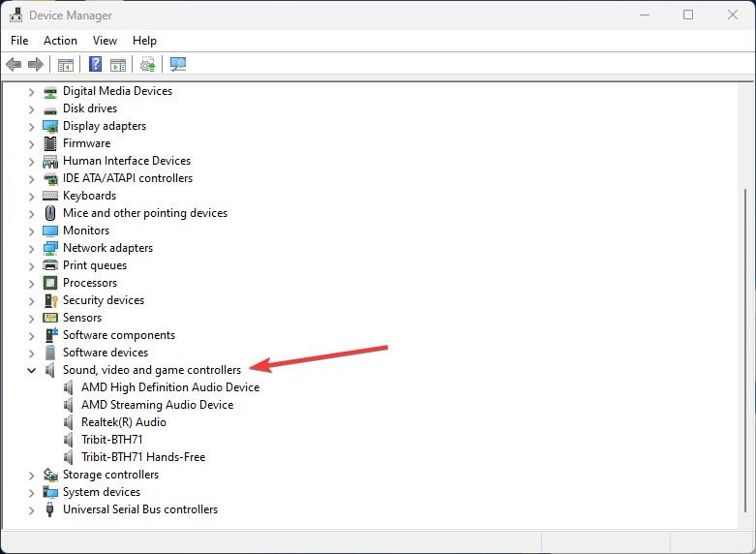This screenshot has width=756, height=554.
Task: Open the Help menu
Action: pos(144,41)
